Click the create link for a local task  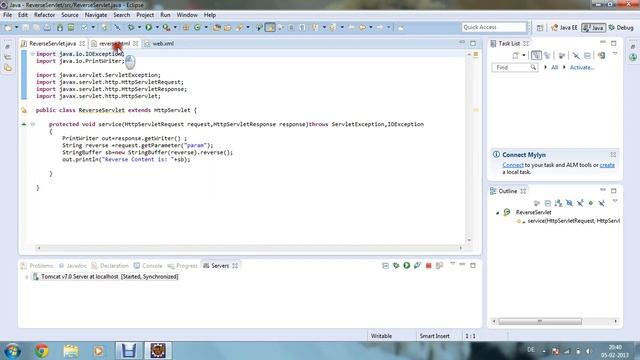607,165
